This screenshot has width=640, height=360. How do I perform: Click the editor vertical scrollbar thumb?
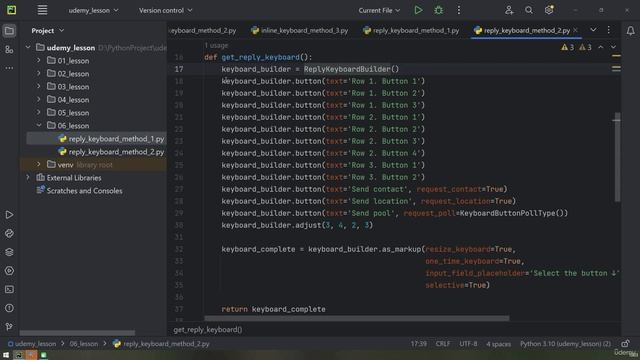[x=617, y=157]
